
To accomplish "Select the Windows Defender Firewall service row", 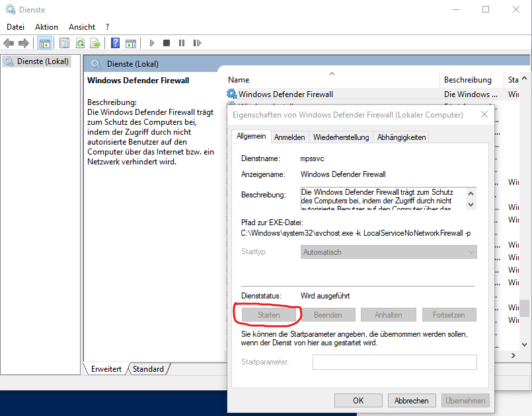I will click(x=373, y=94).
